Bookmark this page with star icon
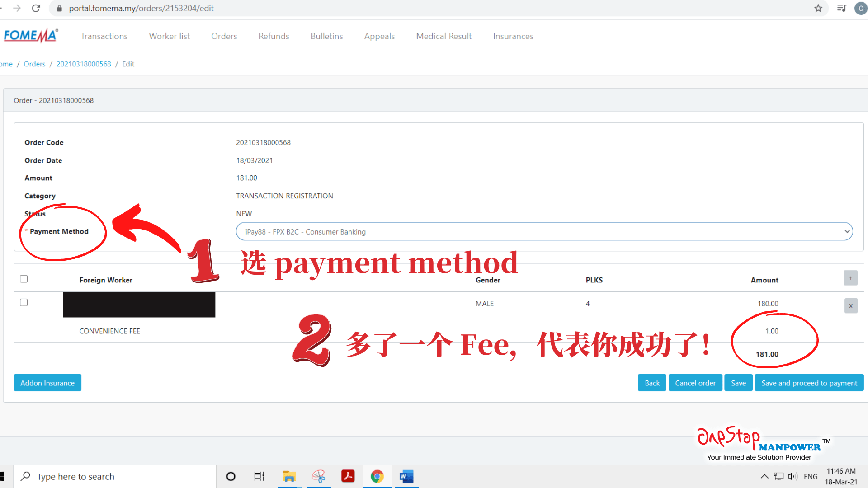This screenshot has height=488, width=868. click(x=818, y=8)
